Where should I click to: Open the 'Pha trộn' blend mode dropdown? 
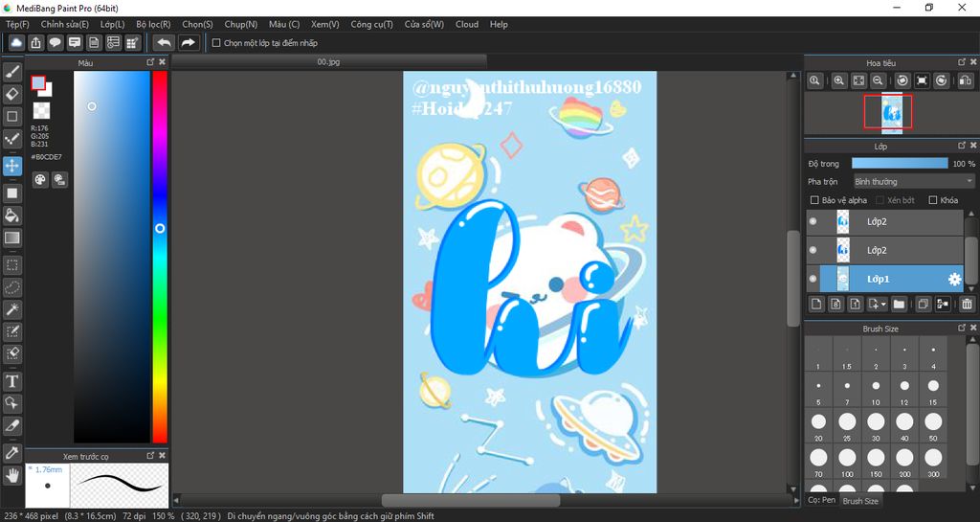tap(914, 181)
